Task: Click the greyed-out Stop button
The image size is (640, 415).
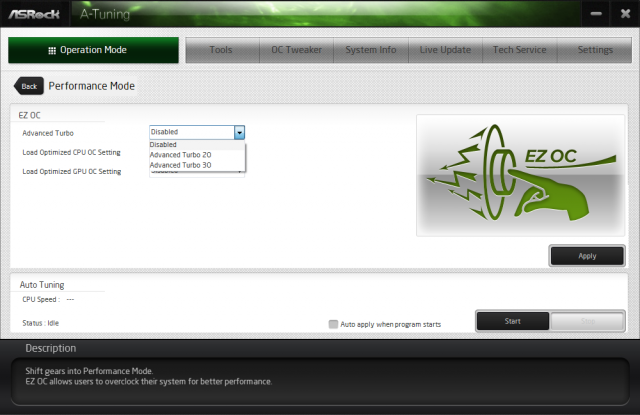Action: 587,321
